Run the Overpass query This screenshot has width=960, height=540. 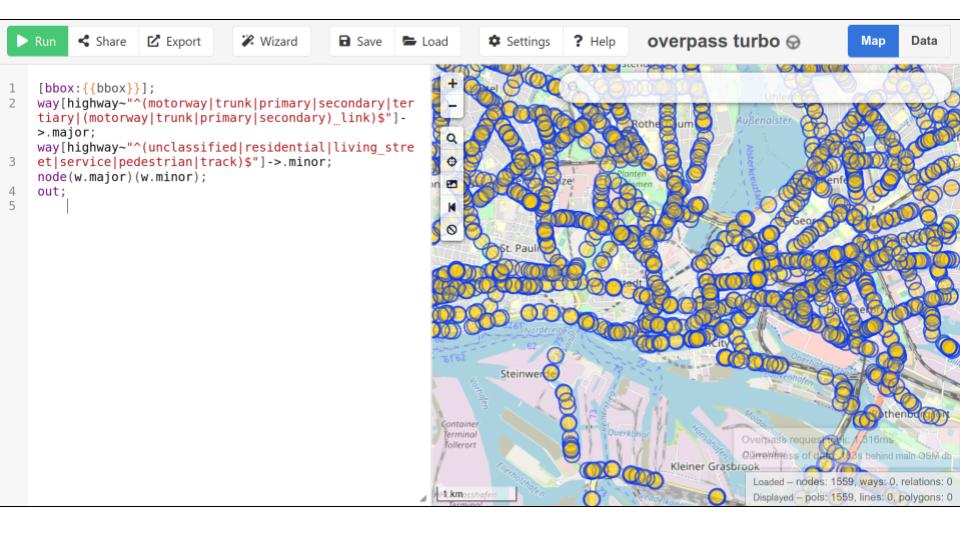(37, 41)
